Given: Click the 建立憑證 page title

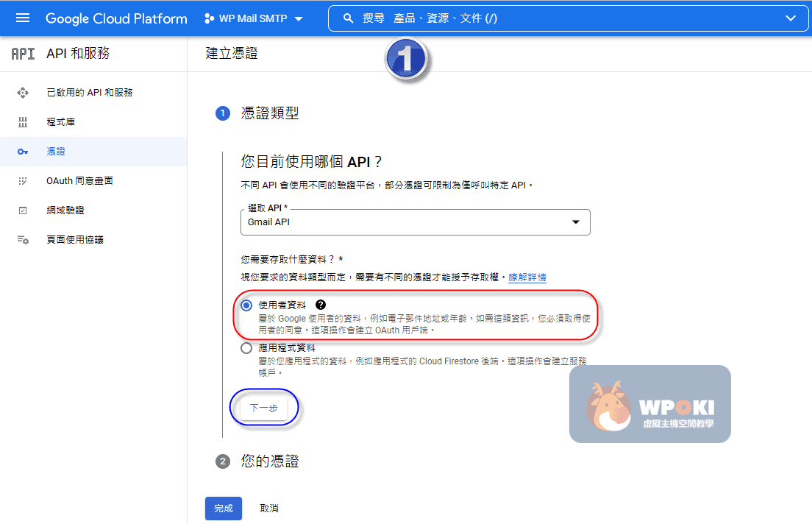Looking at the screenshot, I should coord(232,54).
